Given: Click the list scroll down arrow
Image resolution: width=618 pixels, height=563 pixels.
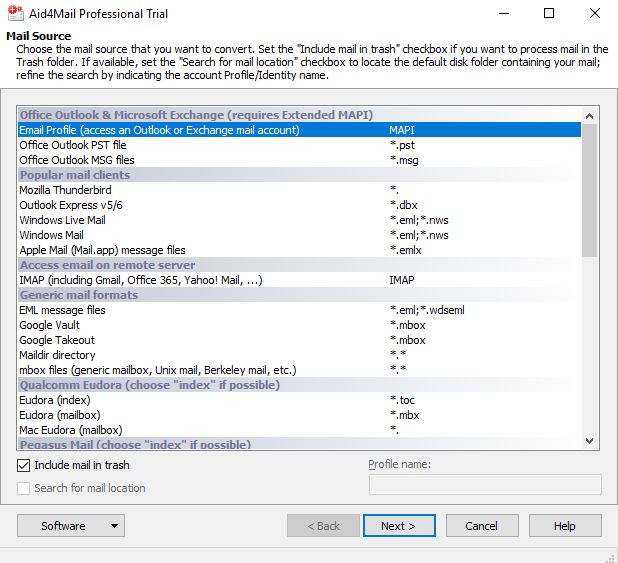Looking at the screenshot, I should click(x=590, y=441).
